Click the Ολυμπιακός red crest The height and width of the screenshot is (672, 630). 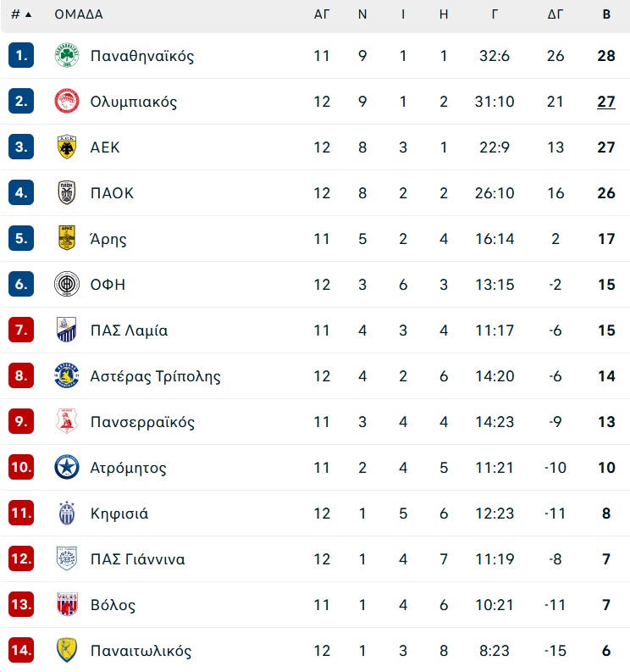pos(67,101)
